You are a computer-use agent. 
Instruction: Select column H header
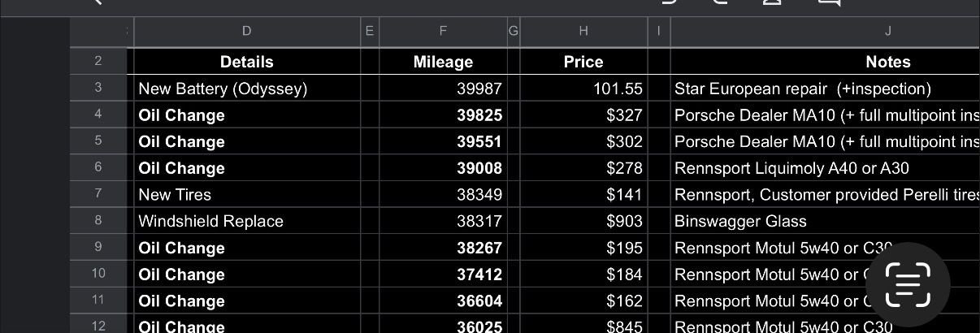tap(583, 32)
